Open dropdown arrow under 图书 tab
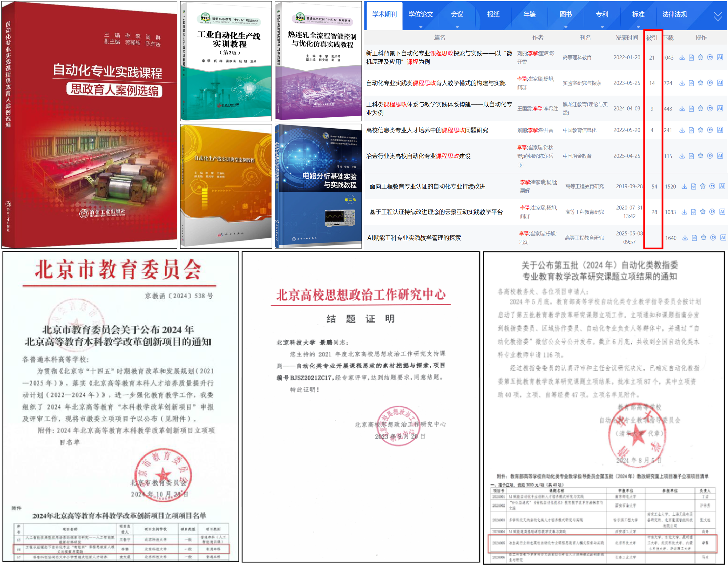 pos(566,27)
